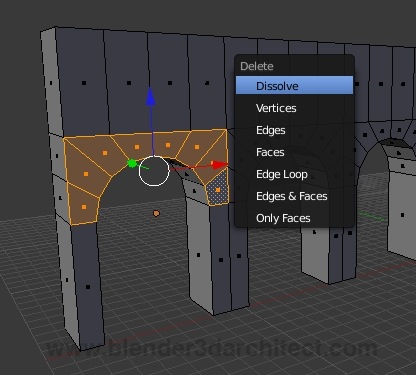Grab the red X-axis gizmo arrow
Screen dimensions: 416x375
pyautogui.click(x=220, y=165)
